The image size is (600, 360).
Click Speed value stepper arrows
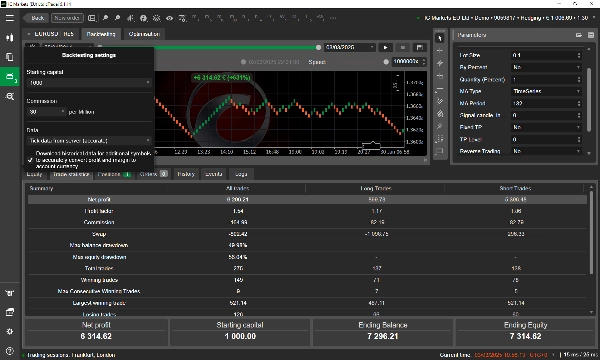tap(424, 62)
